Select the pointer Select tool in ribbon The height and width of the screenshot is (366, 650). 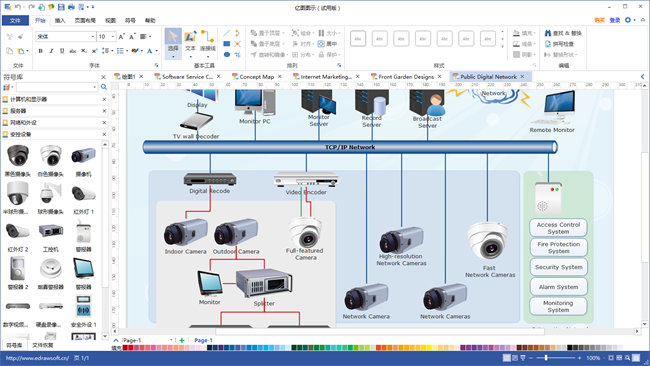point(173,43)
